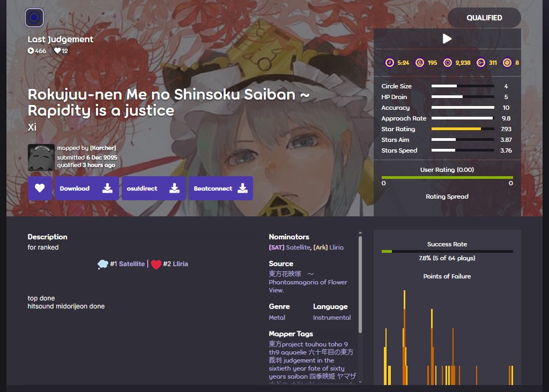Click the 'touhou' mapper tag
This screenshot has width=549, height=392.
coord(316,344)
